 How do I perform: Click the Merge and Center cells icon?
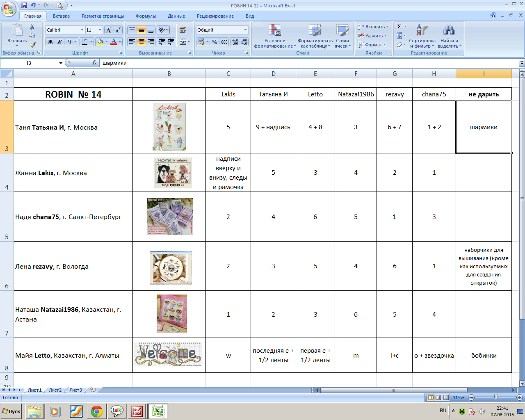(183, 42)
